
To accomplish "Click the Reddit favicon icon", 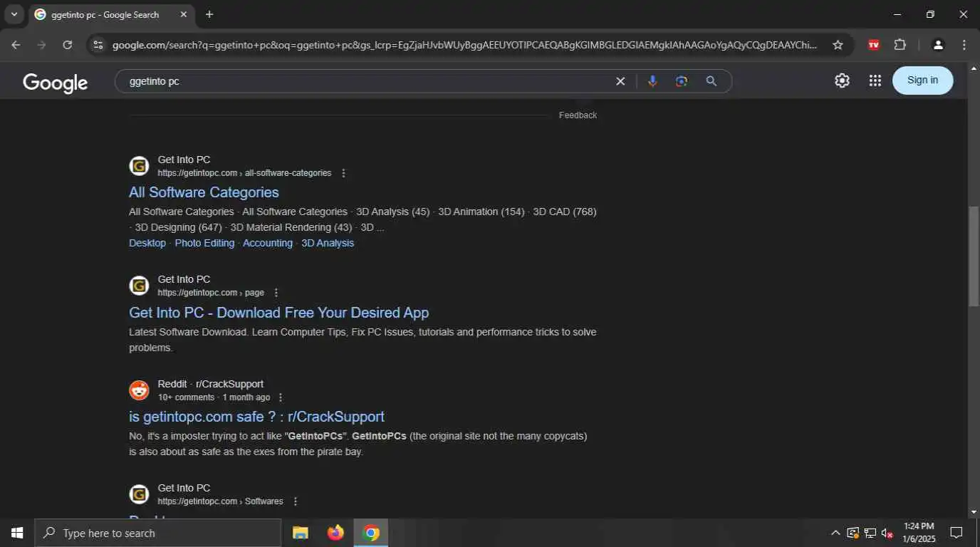I will [x=139, y=390].
